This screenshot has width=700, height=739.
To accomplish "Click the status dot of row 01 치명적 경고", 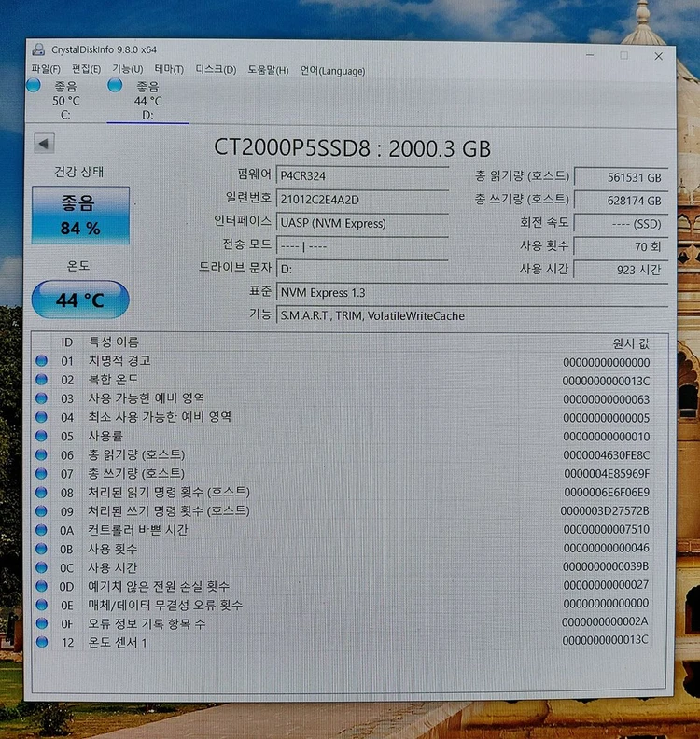I will pyautogui.click(x=41, y=360).
